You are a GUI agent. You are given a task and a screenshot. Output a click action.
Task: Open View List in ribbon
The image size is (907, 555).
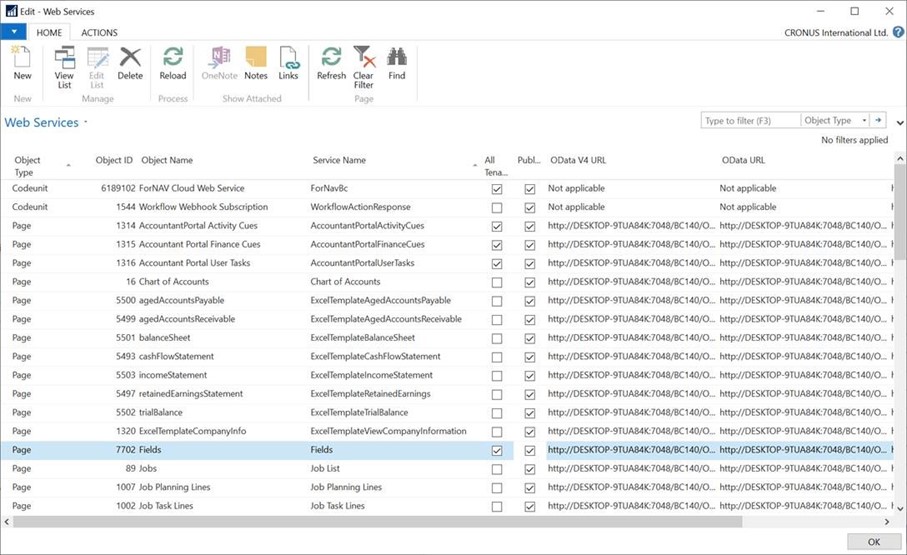click(64, 67)
